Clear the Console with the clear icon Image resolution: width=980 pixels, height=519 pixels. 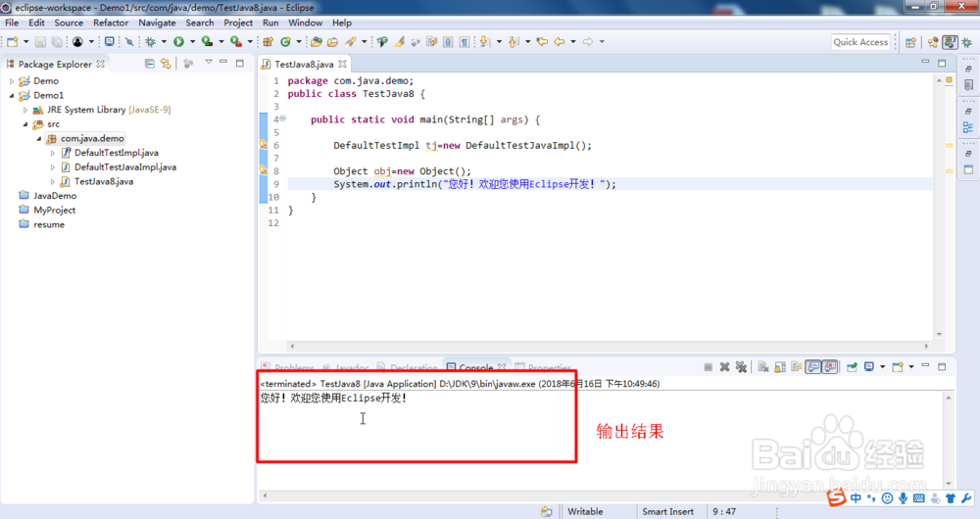(763, 367)
